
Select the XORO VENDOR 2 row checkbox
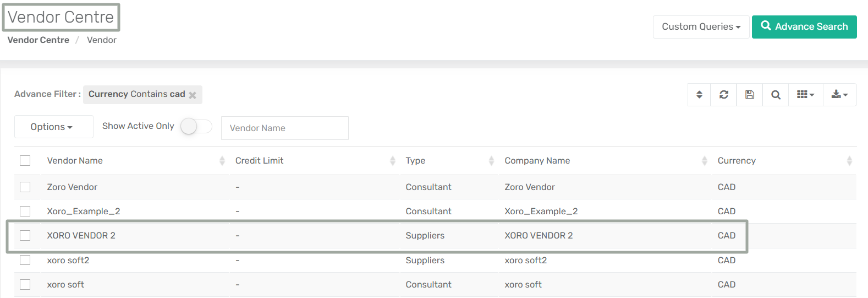(25, 235)
